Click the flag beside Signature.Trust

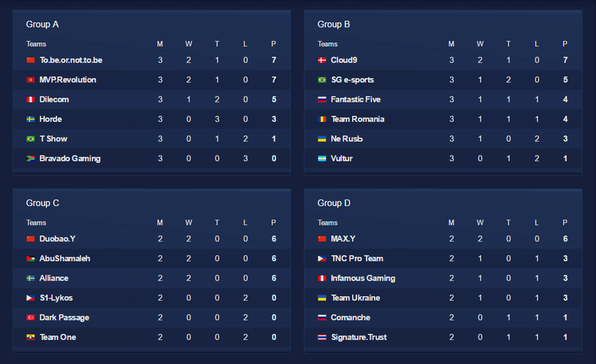point(322,337)
